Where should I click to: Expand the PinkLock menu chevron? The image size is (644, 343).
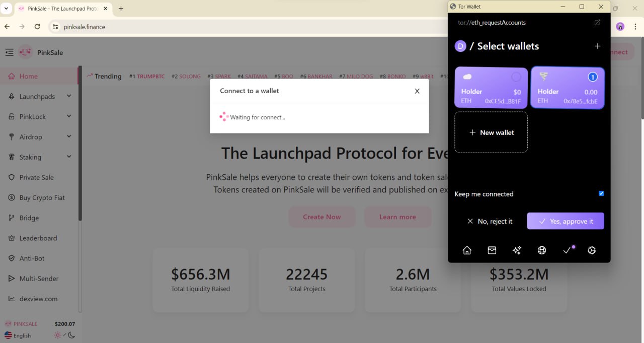(x=69, y=116)
